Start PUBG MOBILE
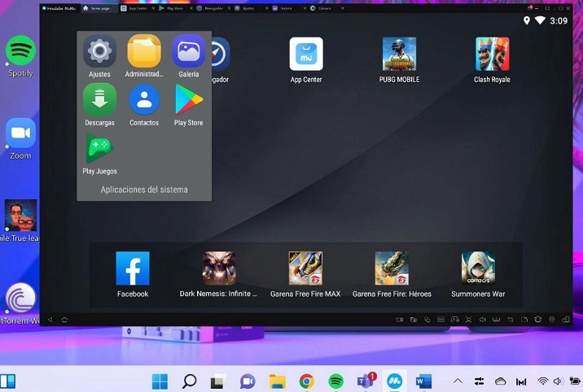Viewport: 583px width, 392px height. (x=399, y=59)
